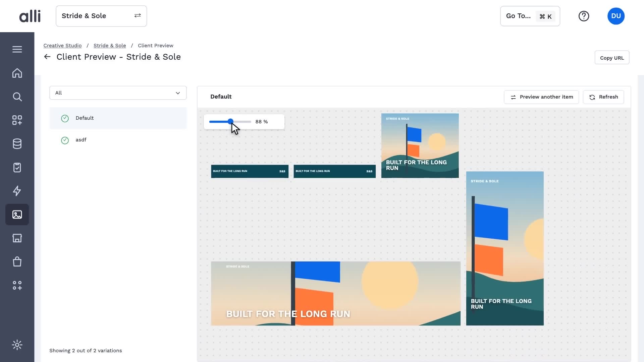Click the Showing 2 out of 2 variations text

(x=86, y=351)
